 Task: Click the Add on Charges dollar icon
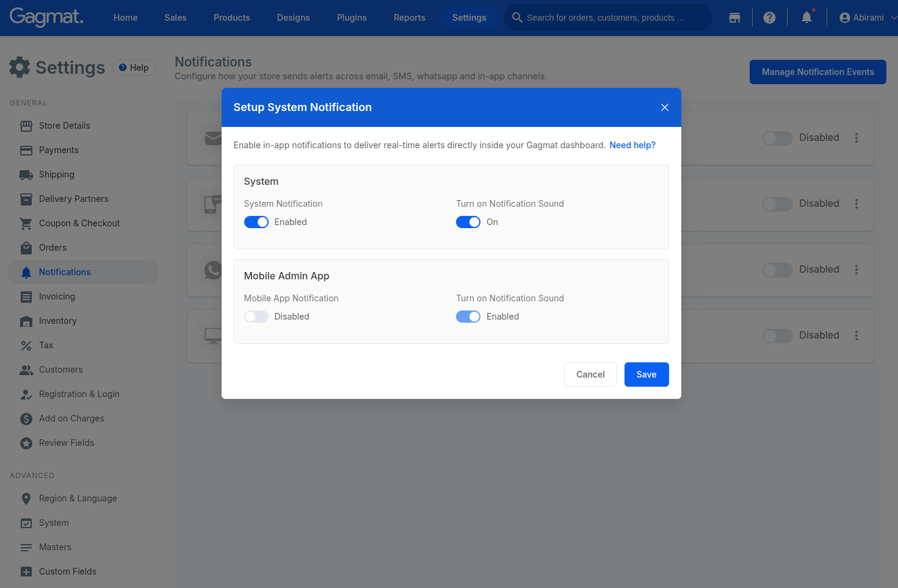tap(26, 418)
